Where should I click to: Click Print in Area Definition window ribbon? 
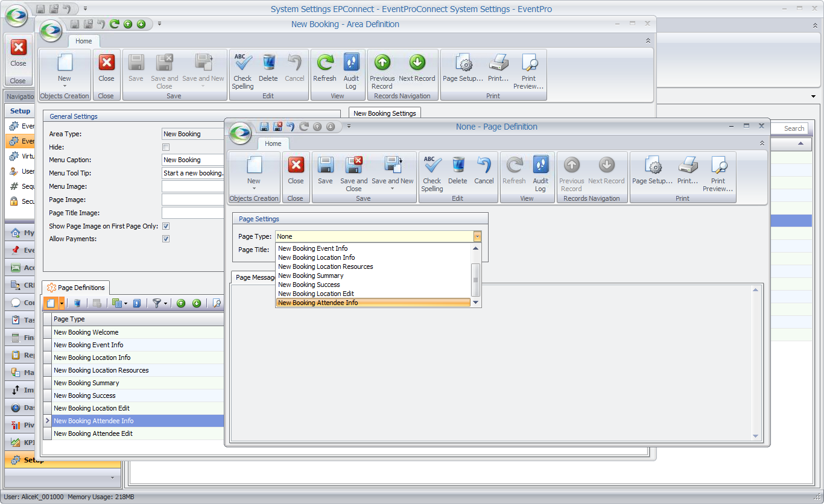498,68
